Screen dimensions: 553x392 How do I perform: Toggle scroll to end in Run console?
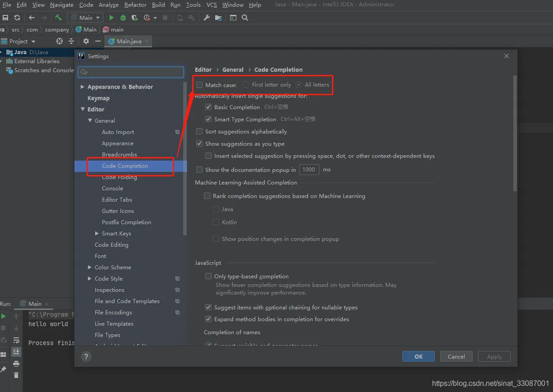[x=16, y=351]
